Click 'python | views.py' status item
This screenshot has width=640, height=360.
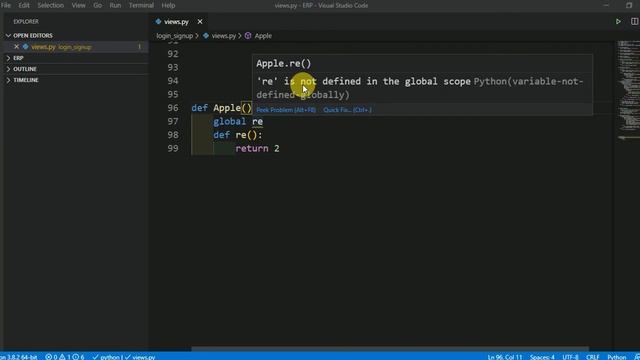[x=124, y=357]
